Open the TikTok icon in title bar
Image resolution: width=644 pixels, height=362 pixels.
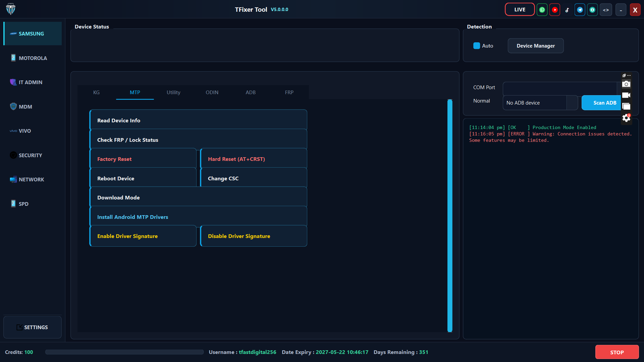coord(567,10)
